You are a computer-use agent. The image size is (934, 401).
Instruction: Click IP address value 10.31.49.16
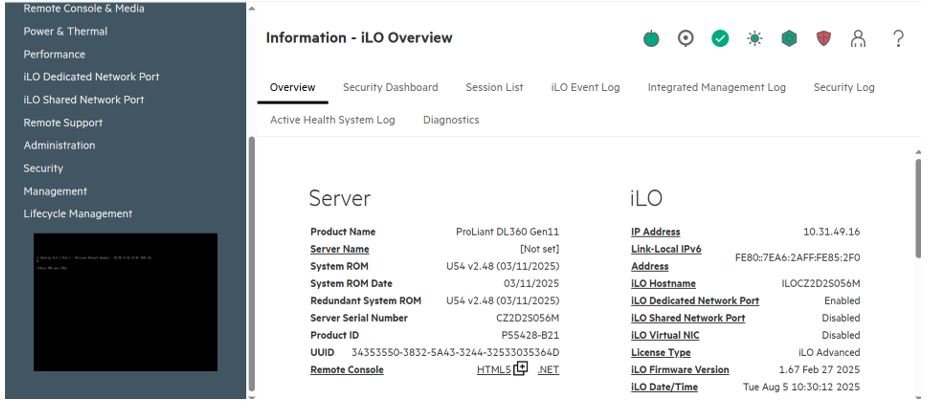(832, 232)
